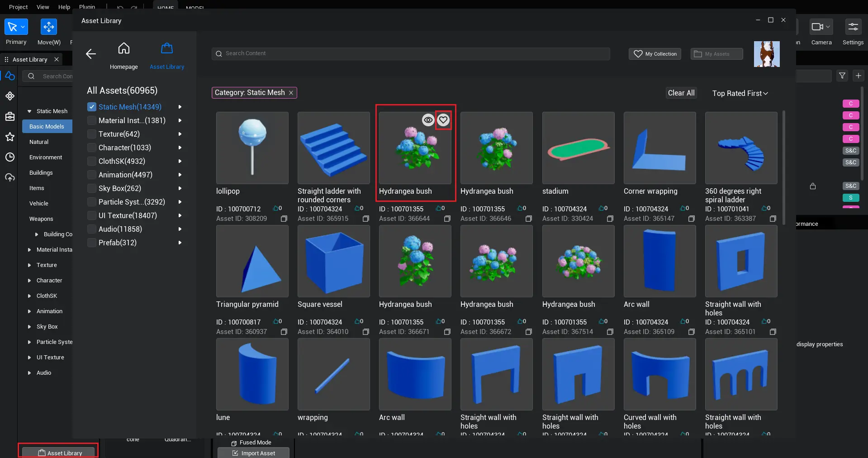Copy Asset ID 330424 of stadium

coord(610,219)
